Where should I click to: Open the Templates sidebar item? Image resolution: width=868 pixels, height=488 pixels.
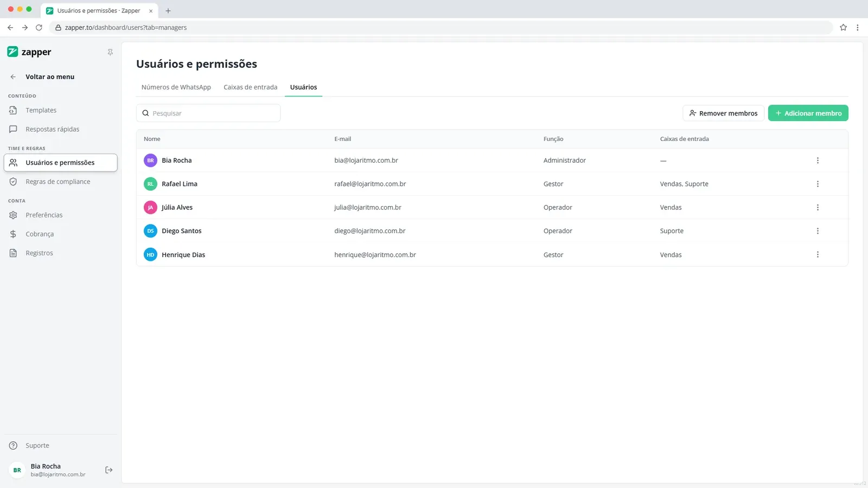[60, 110]
